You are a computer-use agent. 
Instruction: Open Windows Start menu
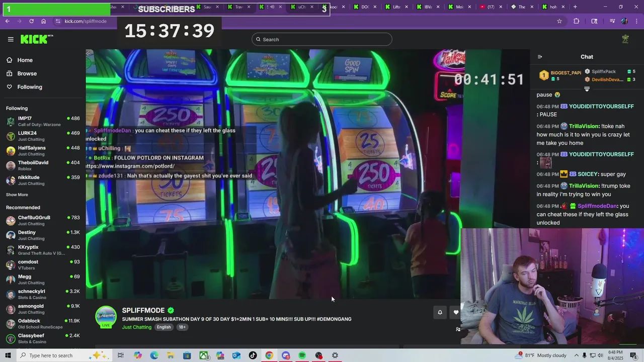[x=8, y=355]
